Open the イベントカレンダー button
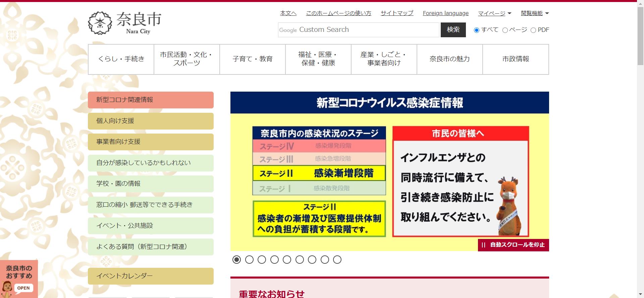This screenshot has width=644, height=298. tap(151, 276)
